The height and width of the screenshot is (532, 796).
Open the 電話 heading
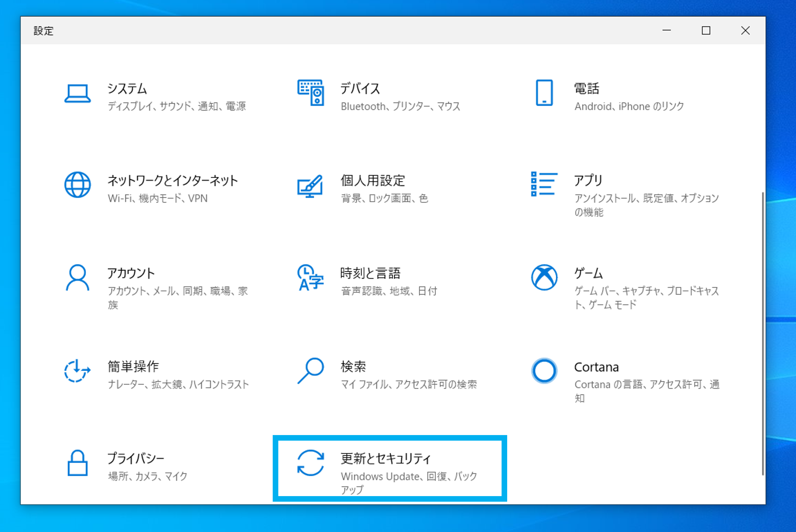587,89
